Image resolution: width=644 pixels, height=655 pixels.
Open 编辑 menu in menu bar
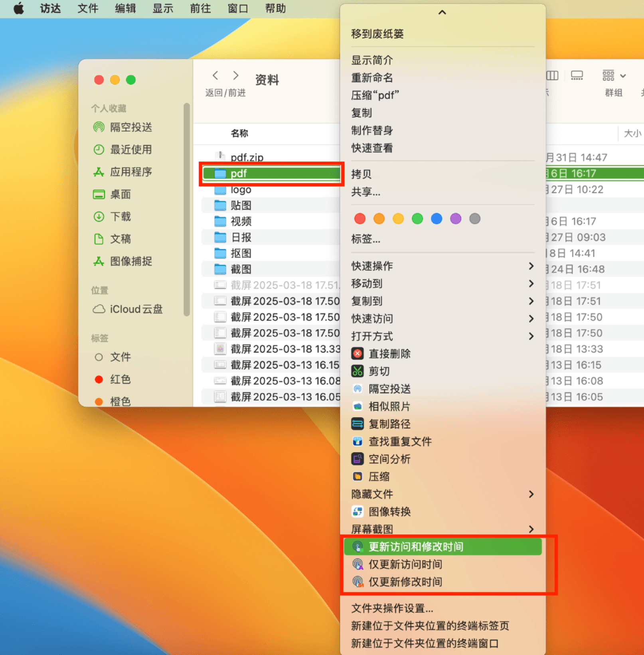[x=125, y=8]
